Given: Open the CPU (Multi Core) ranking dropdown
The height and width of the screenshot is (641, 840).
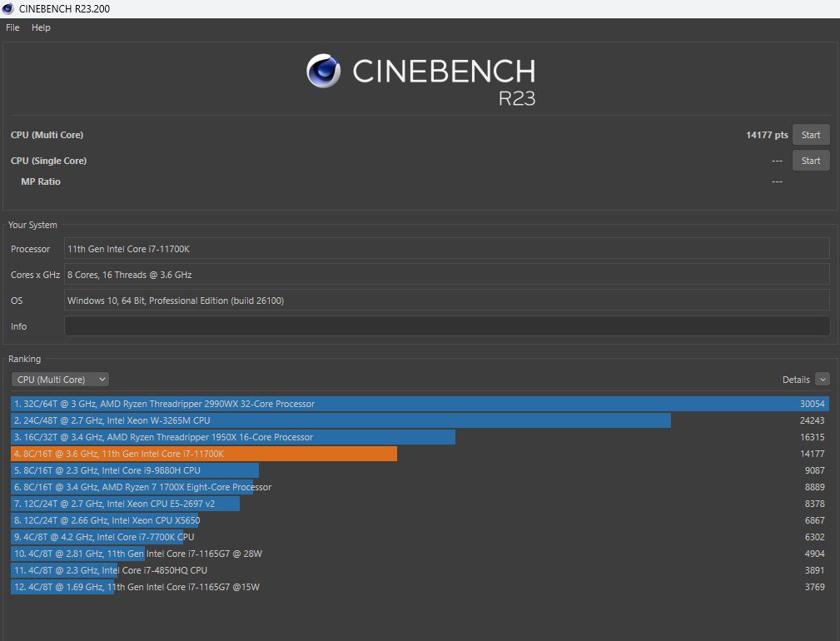Looking at the screenshot, I should click(60, 379).
